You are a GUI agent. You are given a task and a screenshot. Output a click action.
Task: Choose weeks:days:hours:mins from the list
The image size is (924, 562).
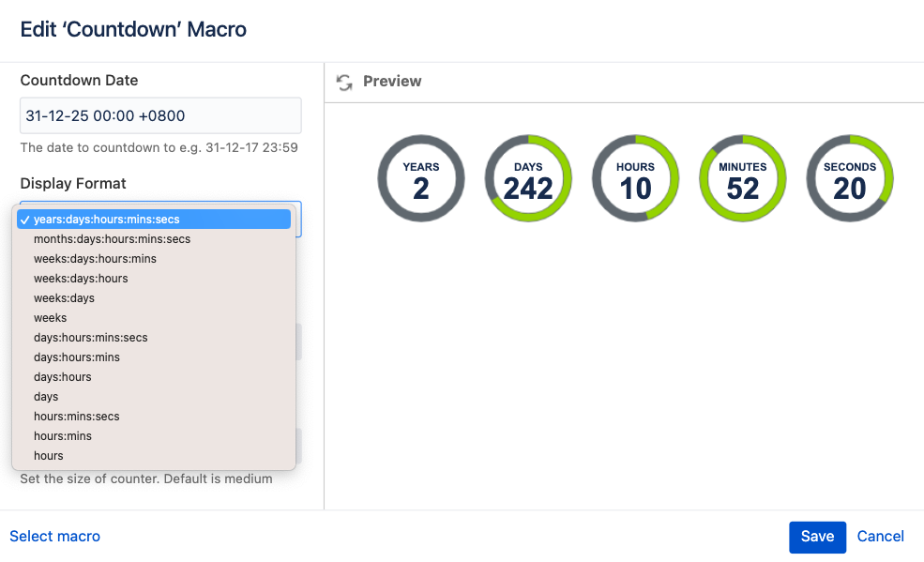point(95,259)
